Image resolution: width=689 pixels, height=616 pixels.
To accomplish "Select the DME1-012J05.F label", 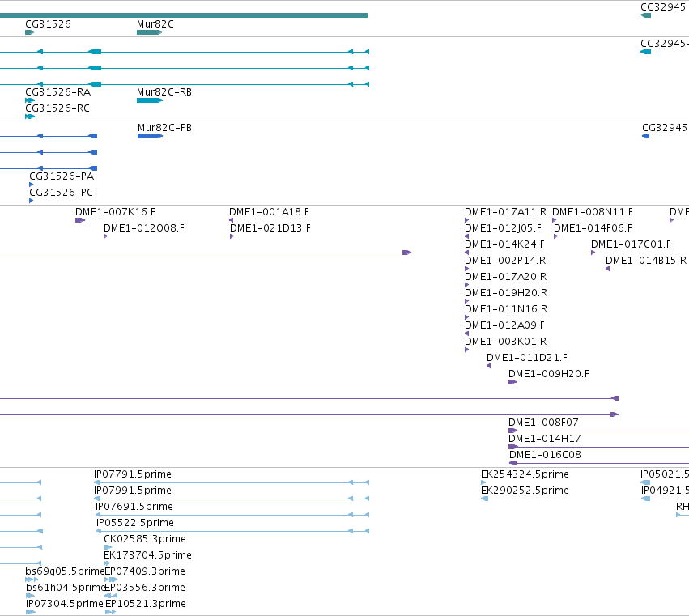I will 503,228.
